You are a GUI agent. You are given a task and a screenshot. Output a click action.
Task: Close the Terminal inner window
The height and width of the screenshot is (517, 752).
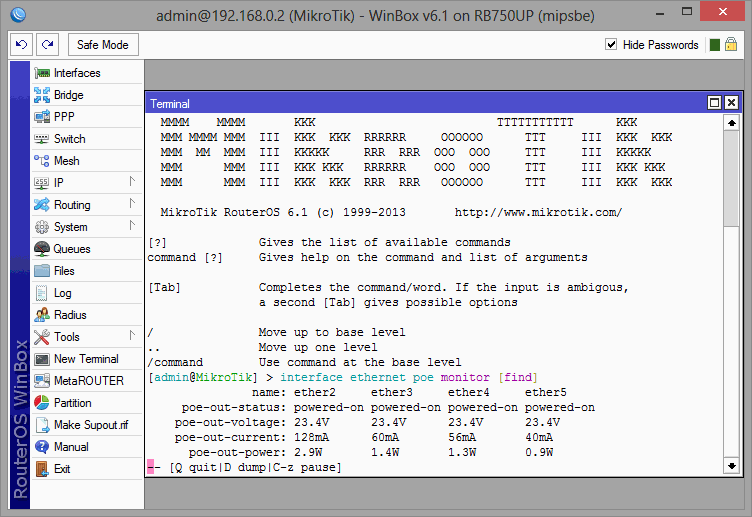pyautogui.click(x=731, y=103)
